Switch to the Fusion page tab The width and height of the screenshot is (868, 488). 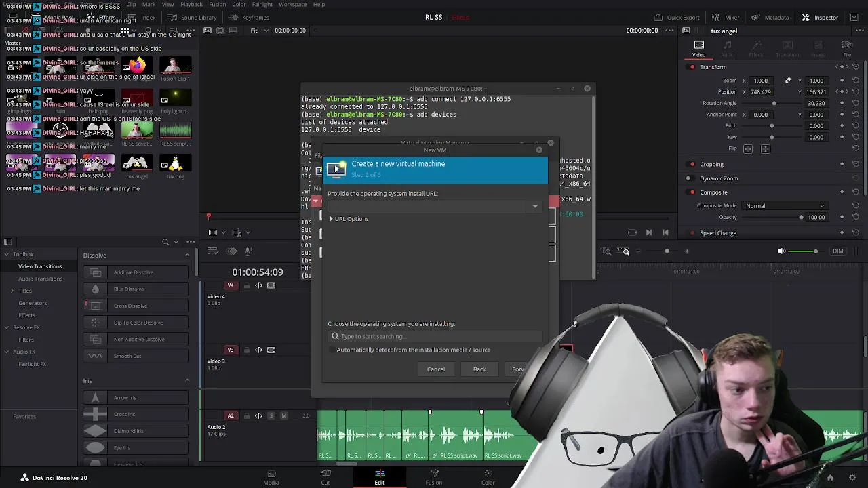point(433,477)
